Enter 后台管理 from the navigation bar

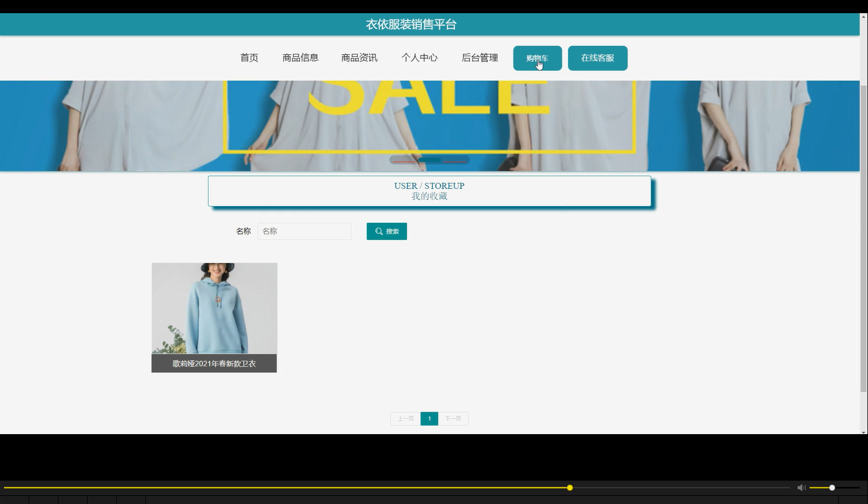(480, 57)
